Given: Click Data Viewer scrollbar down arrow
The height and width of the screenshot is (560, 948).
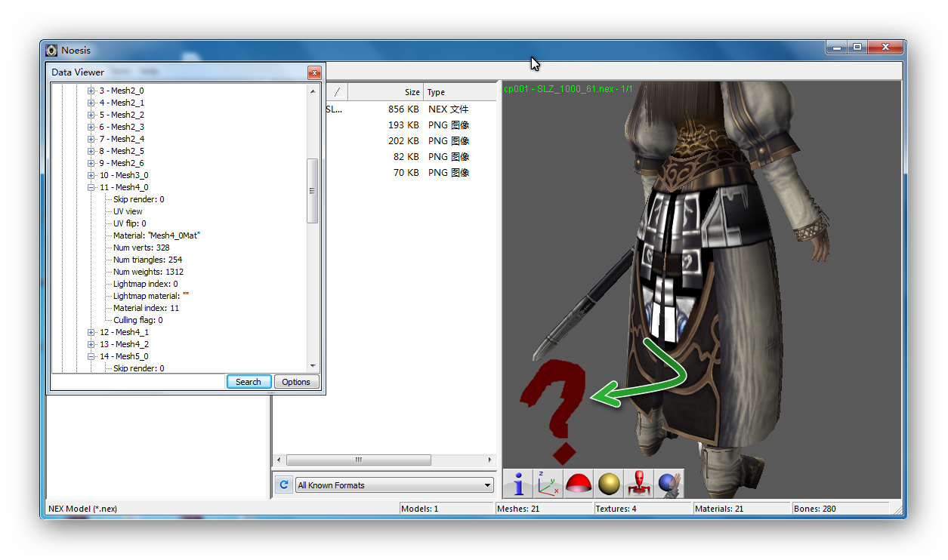Looking at the screenshot, I should (x=313, y=365).
